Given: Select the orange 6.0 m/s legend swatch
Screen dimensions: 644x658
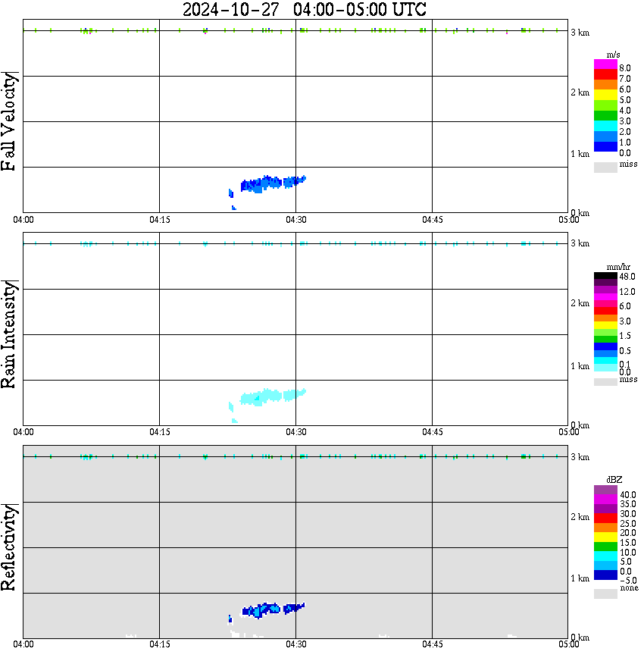Looking at the screenshot, I should coord(605,85).
